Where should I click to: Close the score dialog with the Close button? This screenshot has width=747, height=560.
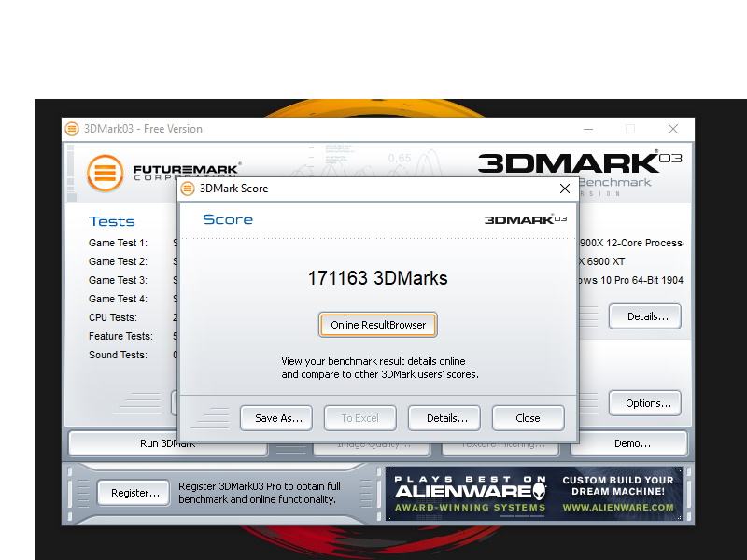(x=529, y=418)
